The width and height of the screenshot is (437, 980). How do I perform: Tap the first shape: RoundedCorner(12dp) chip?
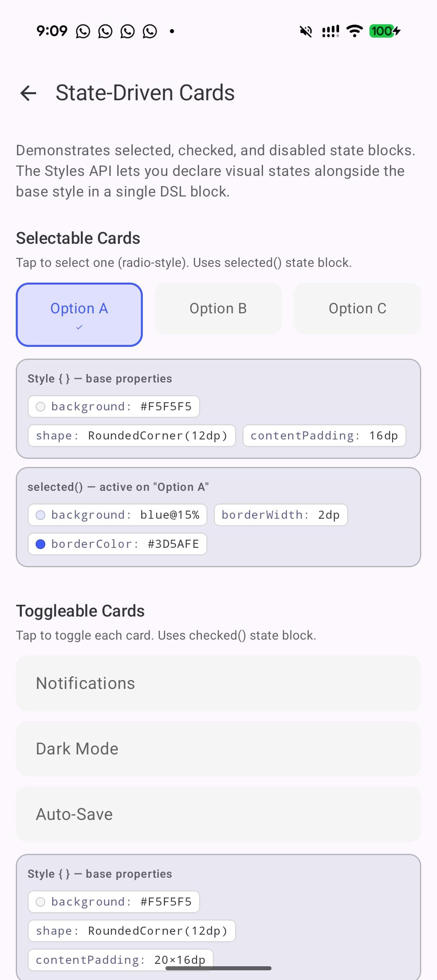point(132,436)
